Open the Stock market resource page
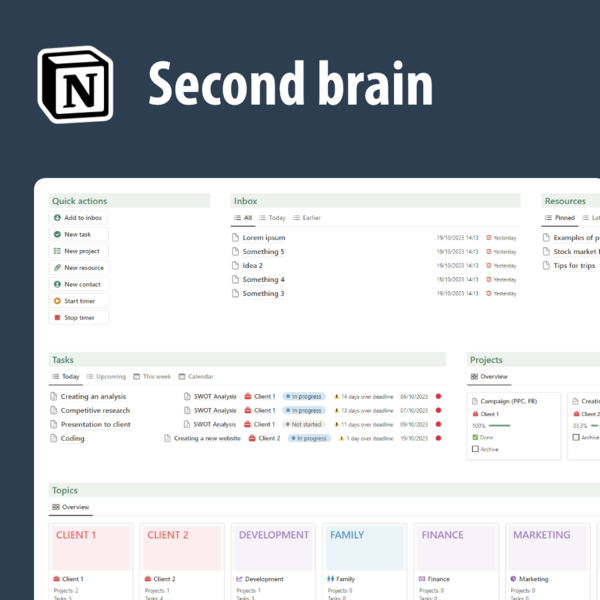This screenshot has width=600, height=600. tap(575, 251)
